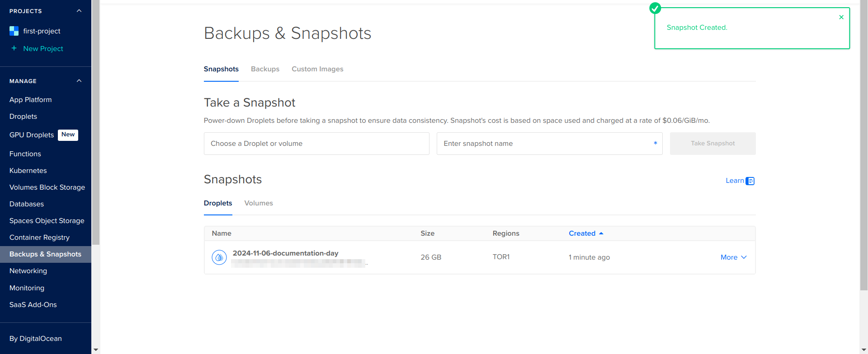Sort by Created column header
The height and width of the screenshot is (354, 868).
(x=586, y=233)
